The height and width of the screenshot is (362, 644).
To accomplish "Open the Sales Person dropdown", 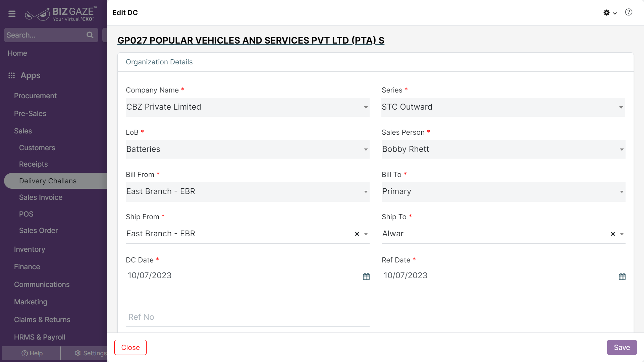I will coord(503,149).
